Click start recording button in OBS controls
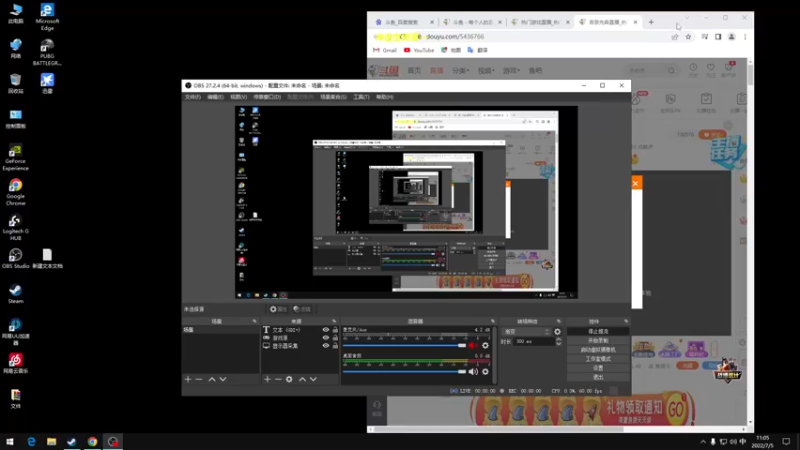The height and width of the screenshot is (450, 800). tap(598, 341)
